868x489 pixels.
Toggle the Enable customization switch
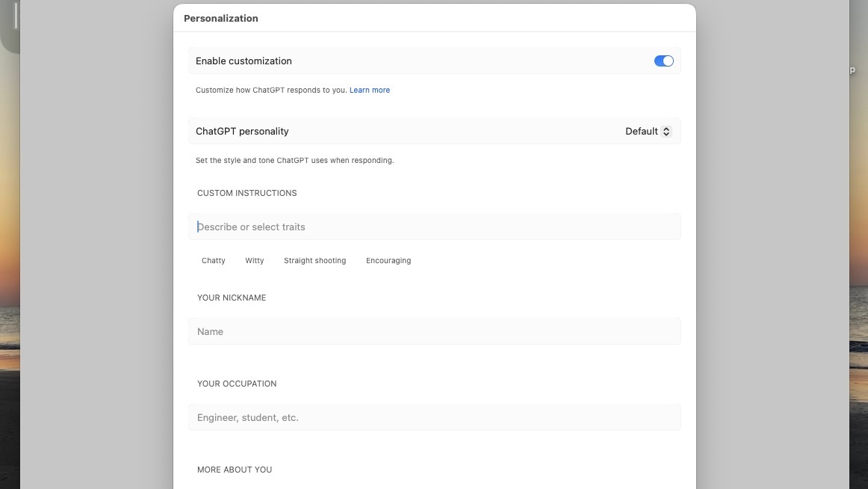[x=663, y=61]
